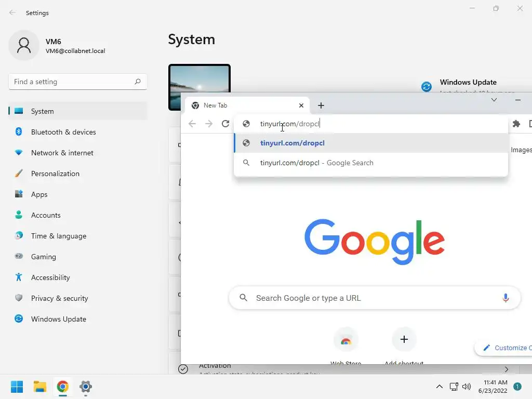Open Chrome extensions puzzle icon

click(516, 124)
